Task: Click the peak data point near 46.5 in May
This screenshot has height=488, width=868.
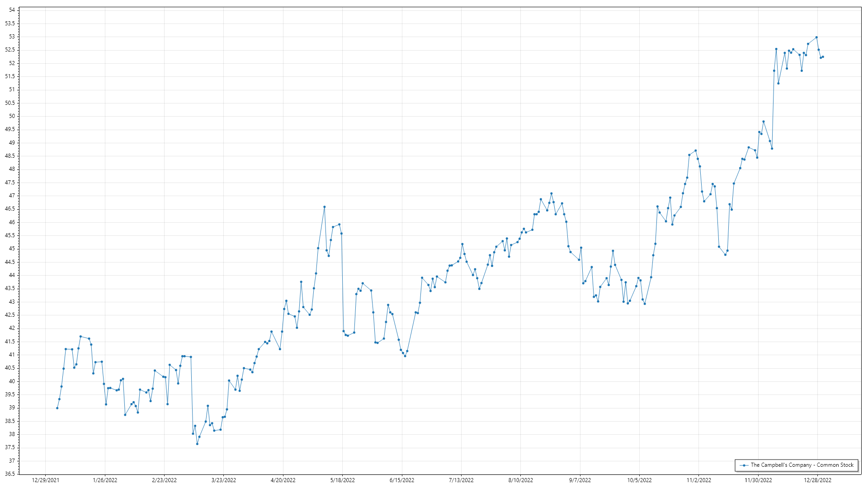Action: (325, 207)
